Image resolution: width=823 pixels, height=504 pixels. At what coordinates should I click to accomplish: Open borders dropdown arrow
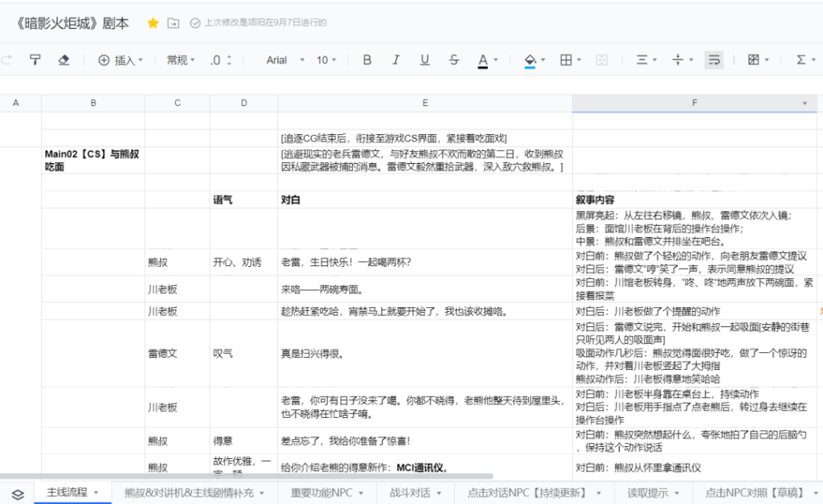point(579,60)
